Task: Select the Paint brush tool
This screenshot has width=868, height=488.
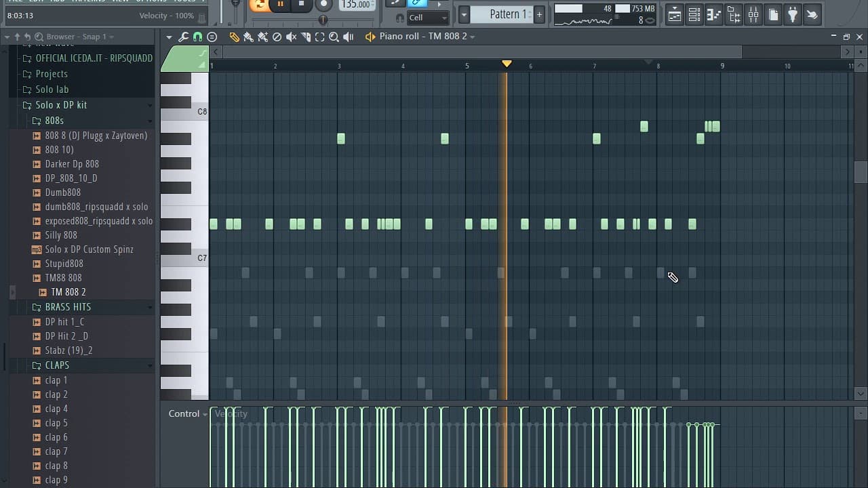Action: pos(248,37)
